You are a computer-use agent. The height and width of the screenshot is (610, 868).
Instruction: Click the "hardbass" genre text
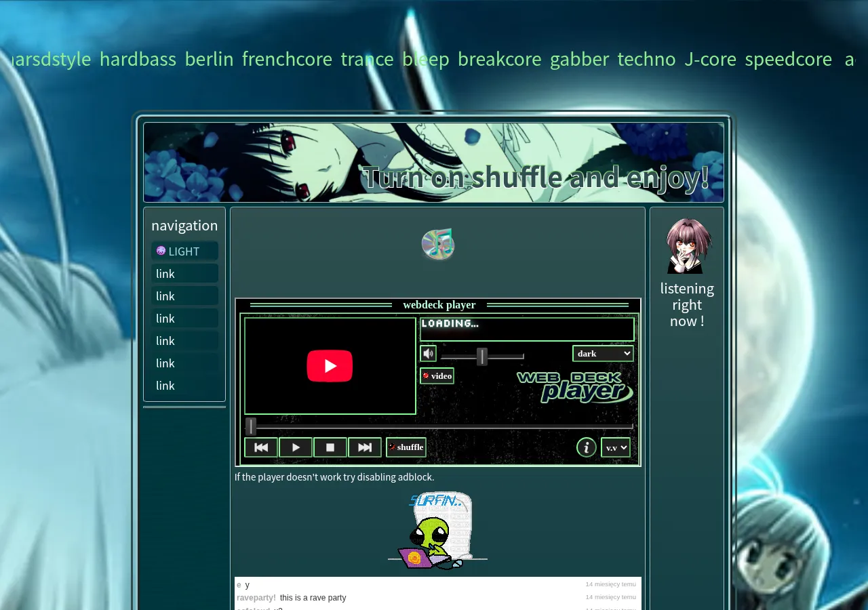[x=138, y=59]
